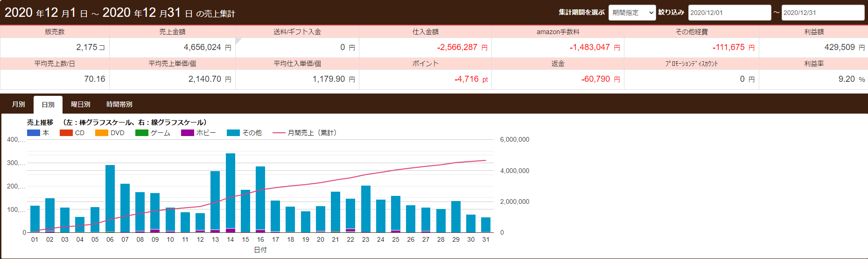Screen dimensions: 868x259
Task: Click the bar for day 06
Action: pyautogui.click(x=110, y=199)
